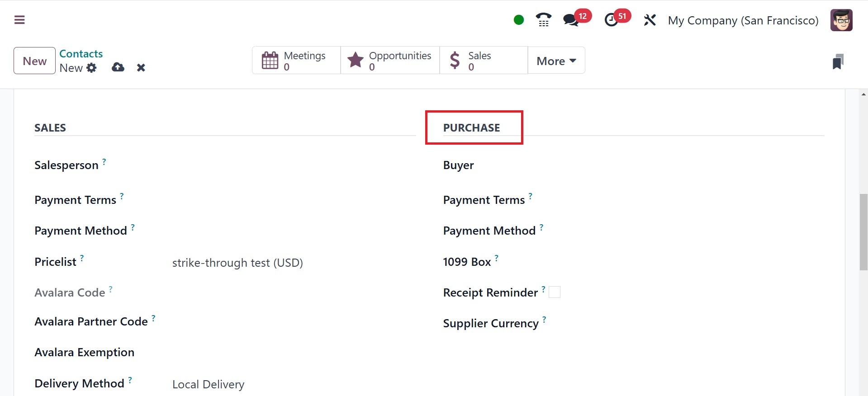The height and width of the screenshot is (396, 868).
Task: Go to the Contacts breadcrumb link
Action: [x=81, y=54]
